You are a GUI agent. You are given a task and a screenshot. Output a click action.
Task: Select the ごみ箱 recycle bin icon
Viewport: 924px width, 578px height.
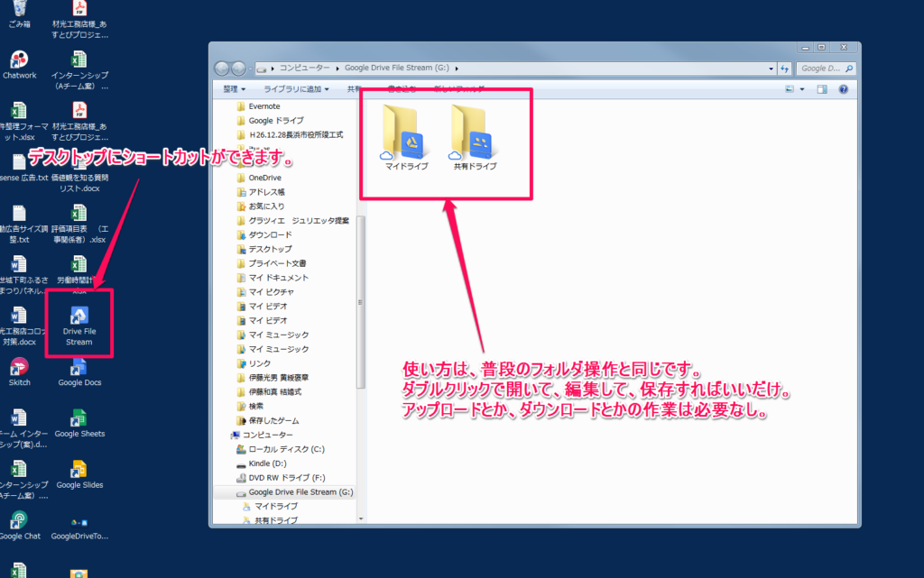20,14
